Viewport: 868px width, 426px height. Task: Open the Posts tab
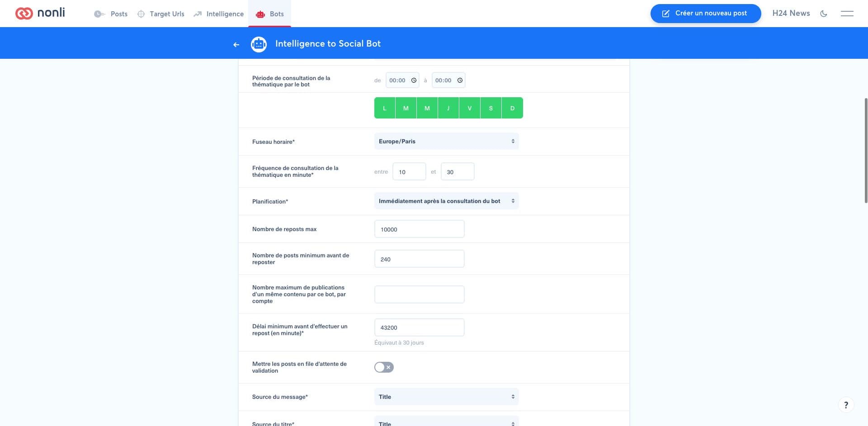click(111, 14)
